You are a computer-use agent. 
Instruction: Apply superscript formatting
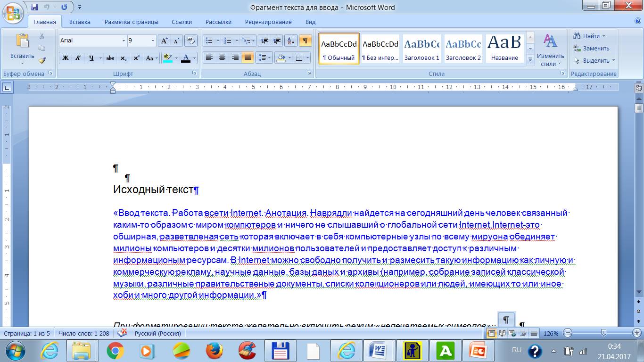point(137,58)
